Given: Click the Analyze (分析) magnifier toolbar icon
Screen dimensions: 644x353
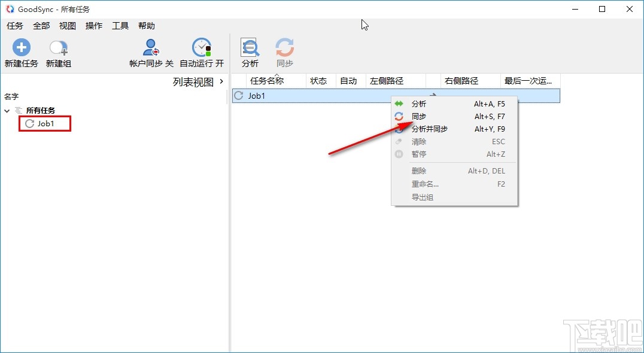Looking at the screenshot, I should [x=250, y=48].
